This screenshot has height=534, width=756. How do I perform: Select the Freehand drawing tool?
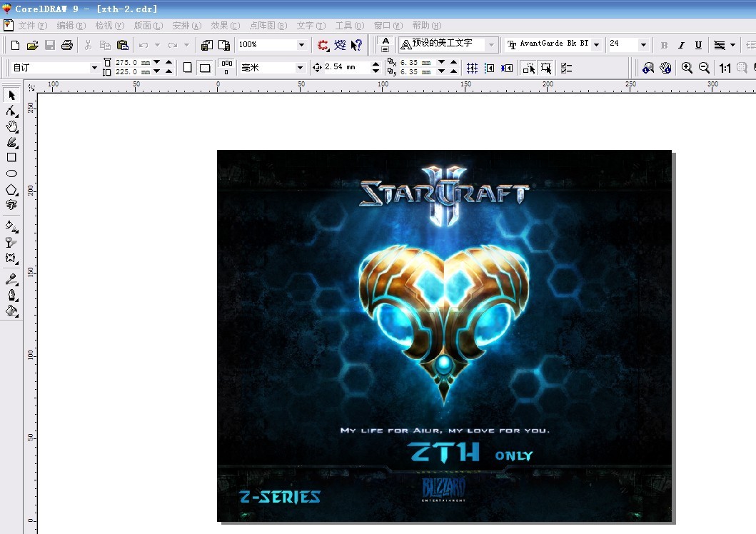pyautogui.click(x=11, y=142)
